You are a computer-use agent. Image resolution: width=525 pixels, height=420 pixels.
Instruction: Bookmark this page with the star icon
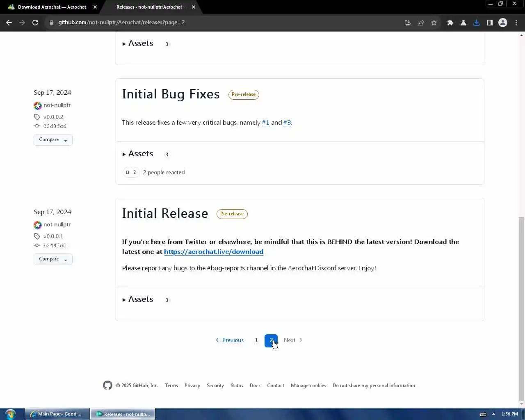click(x=434, y=23)
